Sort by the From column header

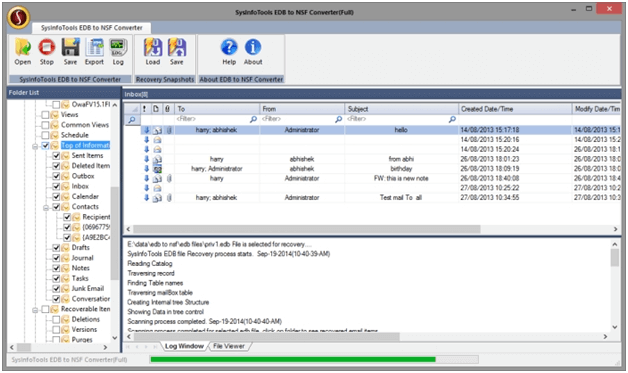302,109
